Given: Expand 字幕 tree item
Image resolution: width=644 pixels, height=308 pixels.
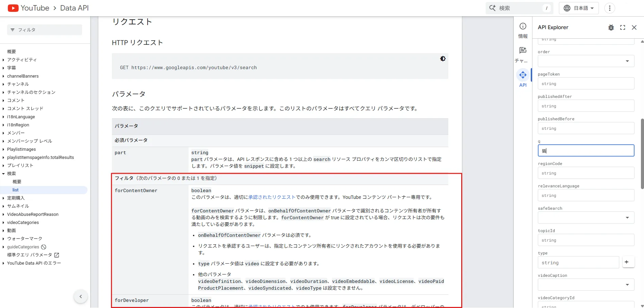Looking at the screenshot, I should point(3,68).
